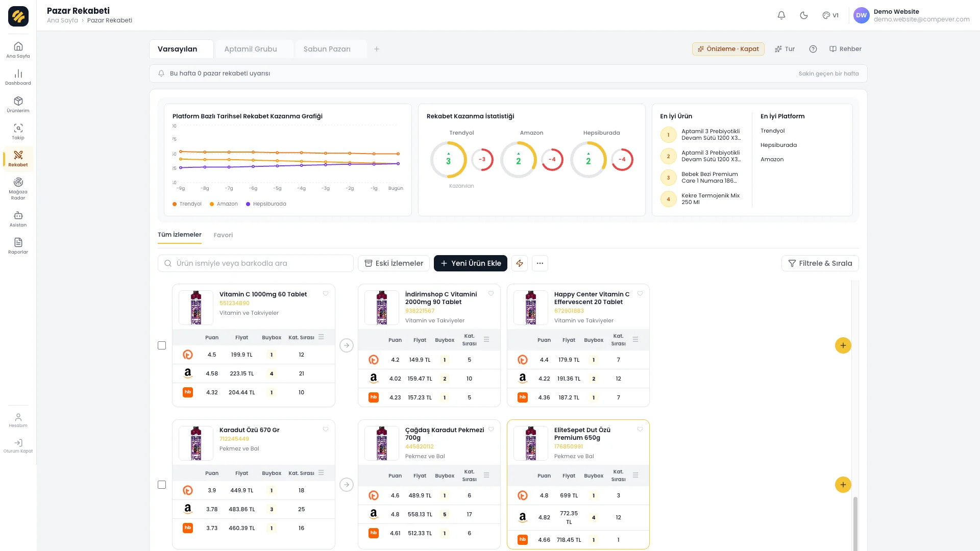Favorite Vitamin C 1000mg 60 Tablet
Viewport: 980px width, 551px height.
point(326,293)
